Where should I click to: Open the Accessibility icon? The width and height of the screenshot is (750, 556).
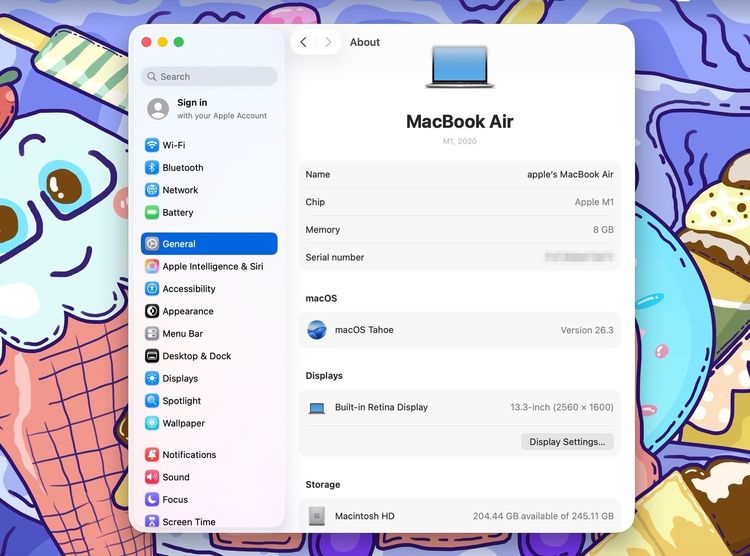[x=152, y=289]
